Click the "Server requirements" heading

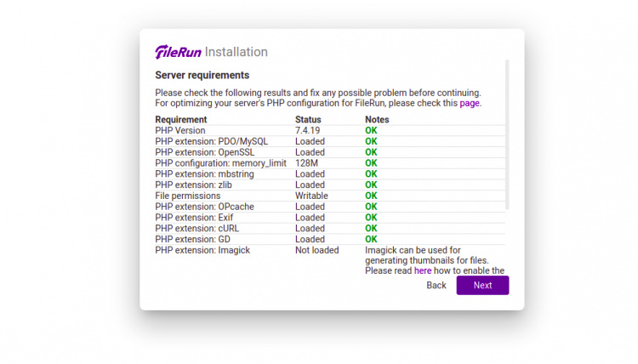coord(202,76)
